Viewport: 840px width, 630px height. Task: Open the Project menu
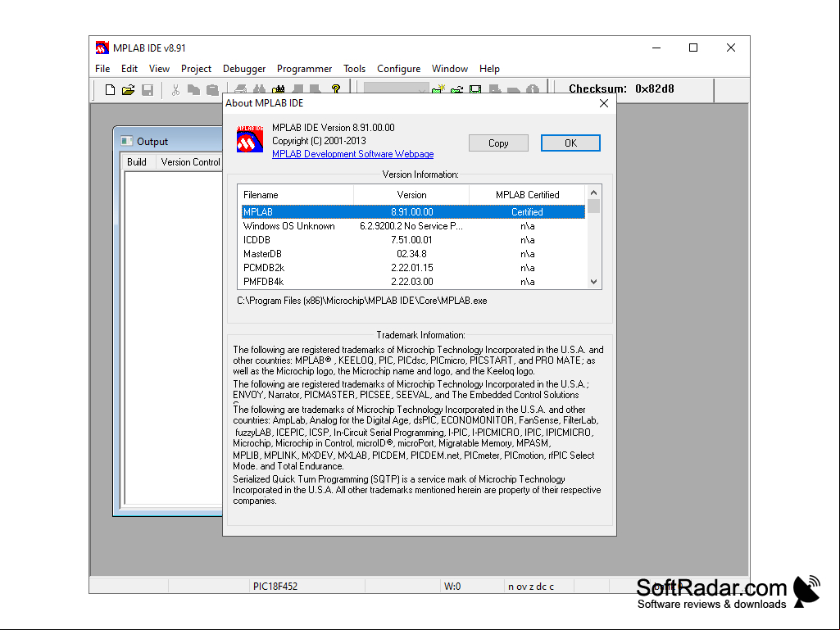196,69
